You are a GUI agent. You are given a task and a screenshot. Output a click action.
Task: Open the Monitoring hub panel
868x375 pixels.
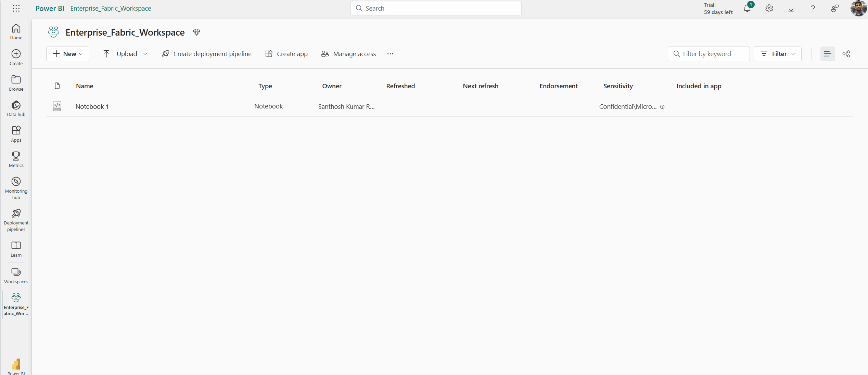click(15, 188)
